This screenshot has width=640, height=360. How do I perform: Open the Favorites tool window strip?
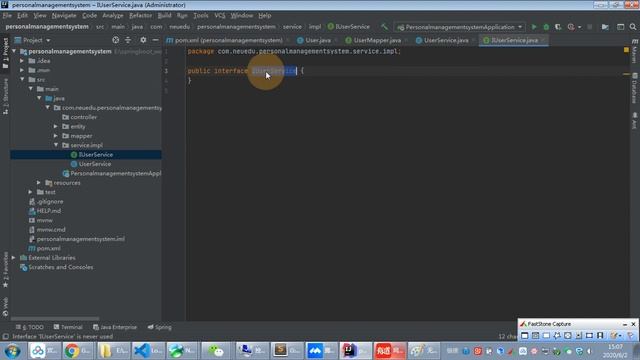(5, 269)
